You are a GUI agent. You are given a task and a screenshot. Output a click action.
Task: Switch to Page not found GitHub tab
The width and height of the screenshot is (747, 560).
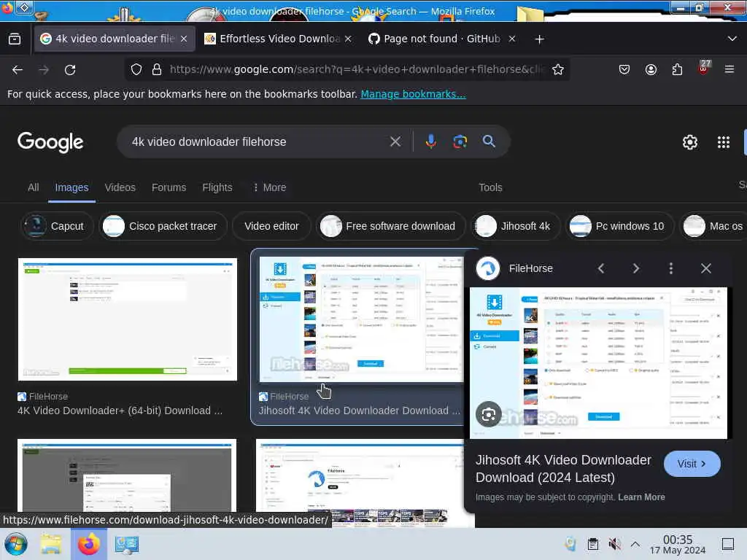point(442,39)
